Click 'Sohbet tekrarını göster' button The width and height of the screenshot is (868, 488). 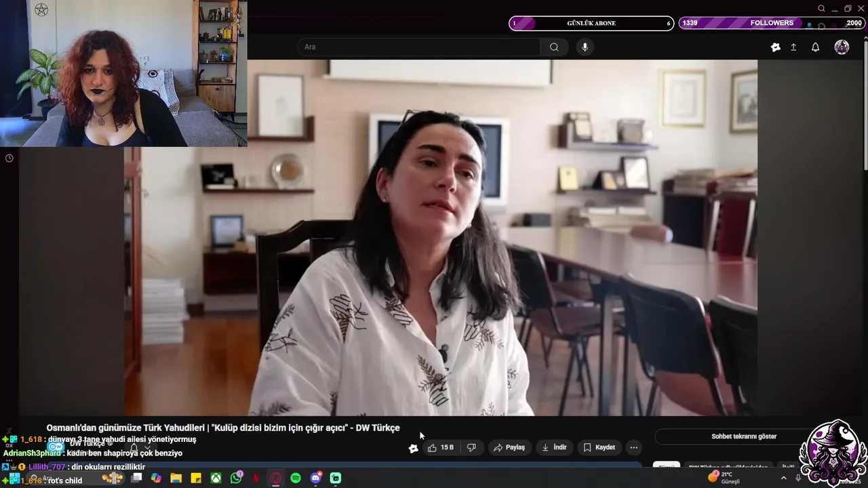pyautogui.click(x=744, y=436)
